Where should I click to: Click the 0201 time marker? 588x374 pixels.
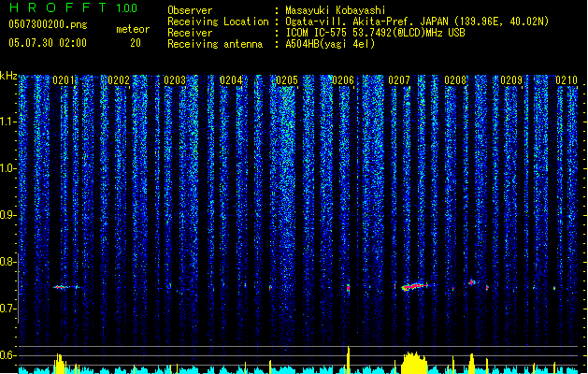[64, 80]
